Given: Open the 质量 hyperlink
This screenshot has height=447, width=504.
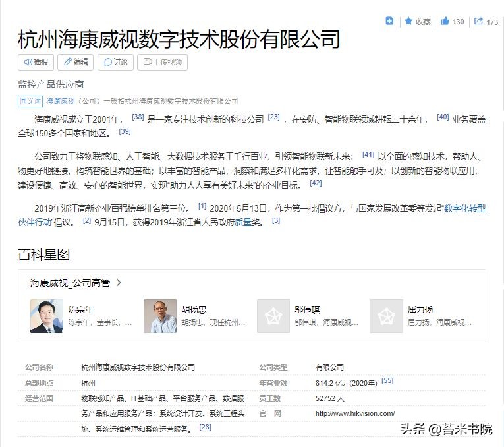Looking at the screenshot, I should click(243, 223).
